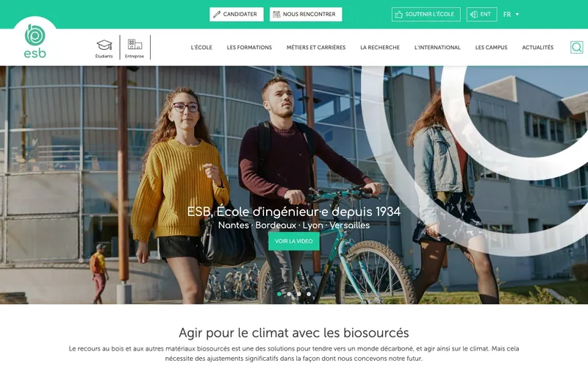Select the third carousel slide dot

[x=299, y=294]
